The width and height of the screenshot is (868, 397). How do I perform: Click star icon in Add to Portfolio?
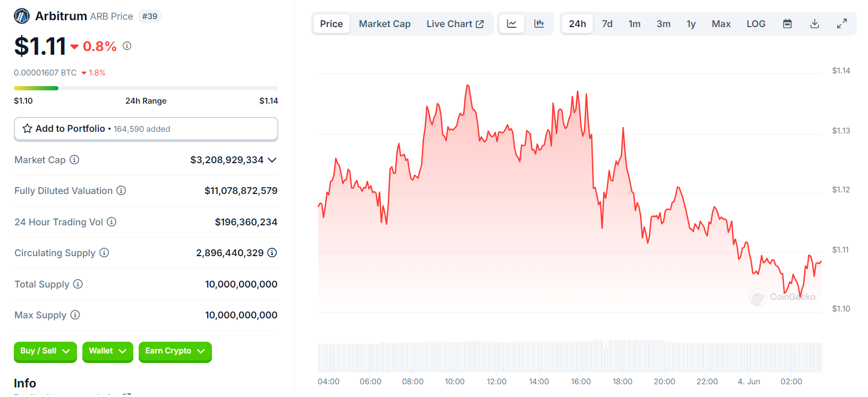click(x=28, y=129)
